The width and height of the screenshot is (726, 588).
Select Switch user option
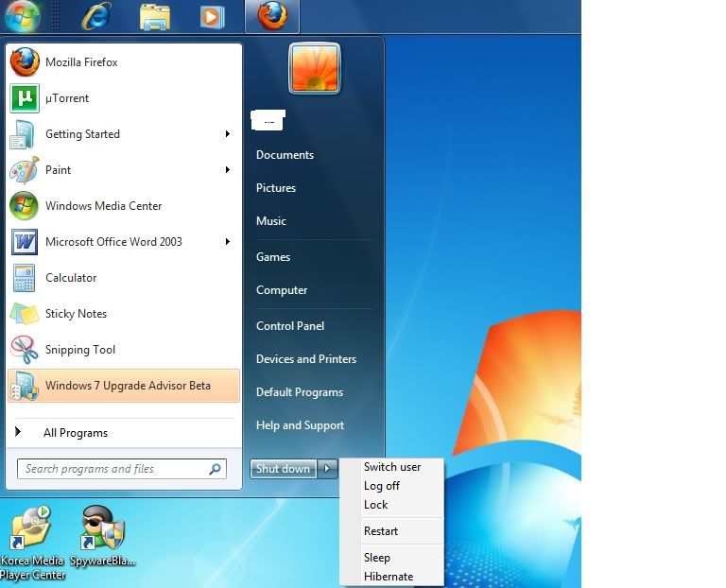tap(392, 467)
